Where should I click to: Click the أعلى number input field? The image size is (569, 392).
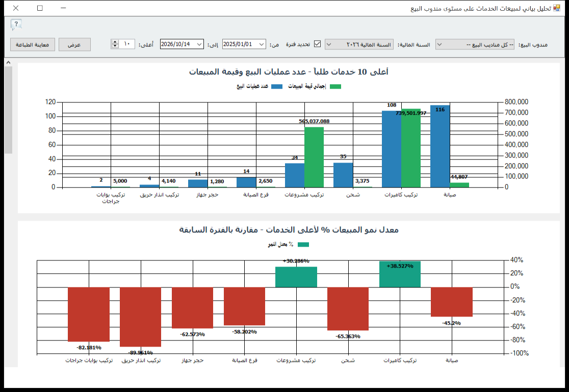(x=126, y=44)
